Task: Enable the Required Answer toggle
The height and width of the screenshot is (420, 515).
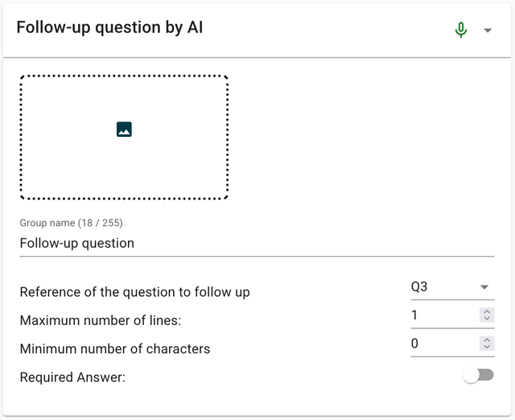Action: tap(479, 376)
